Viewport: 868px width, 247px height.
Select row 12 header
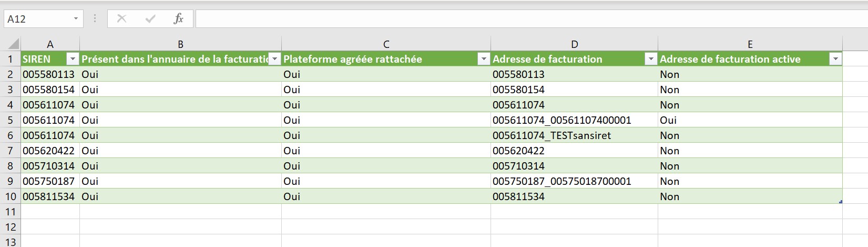point(10,227)
